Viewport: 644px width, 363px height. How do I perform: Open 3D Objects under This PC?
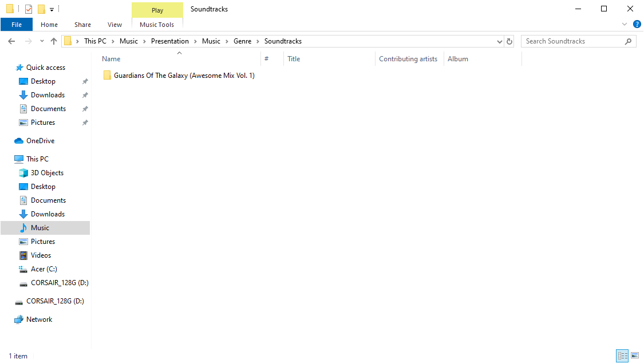click(x=48, y=173)
